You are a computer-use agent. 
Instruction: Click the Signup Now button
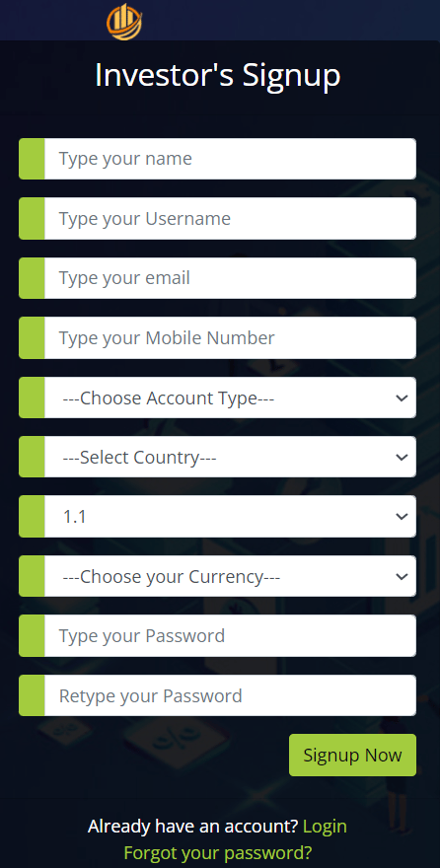(x=352, y=756)
